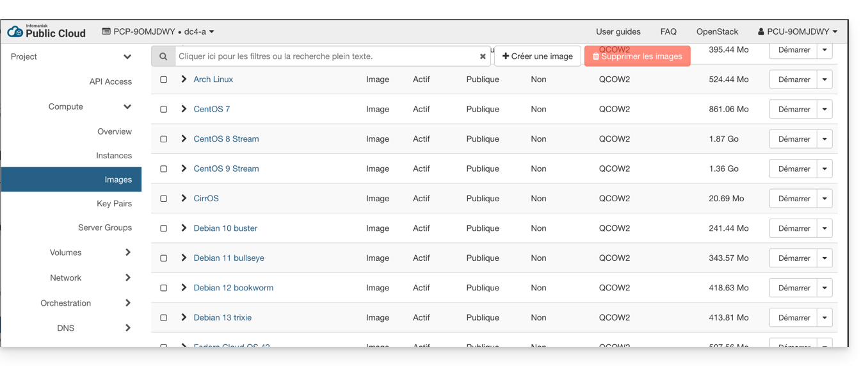
Task: Select the Debian 10 buster checkbox
Action: (x=164, y=229)
